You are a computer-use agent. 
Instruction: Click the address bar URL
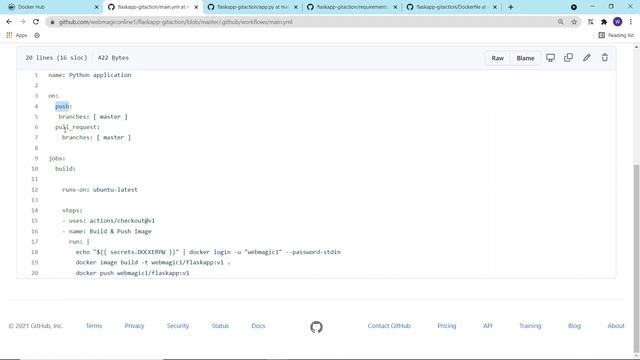[176, 22]
